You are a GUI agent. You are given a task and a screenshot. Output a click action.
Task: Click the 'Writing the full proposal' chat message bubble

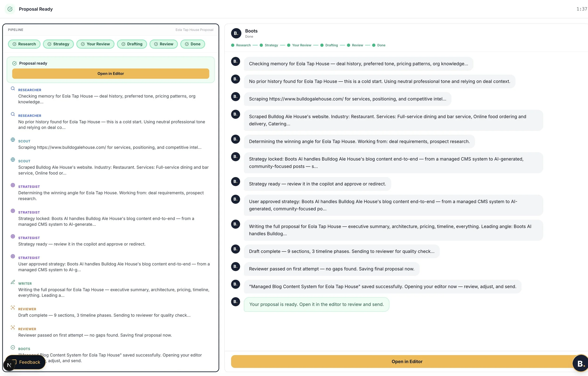tap(393, 230)
